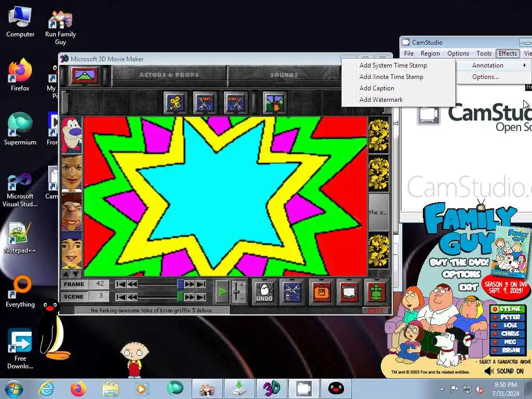This screenshot has width=532, height=399.
Task: Click Buy the DVD! in Family Guy
Action: click(x=459, y=262)
